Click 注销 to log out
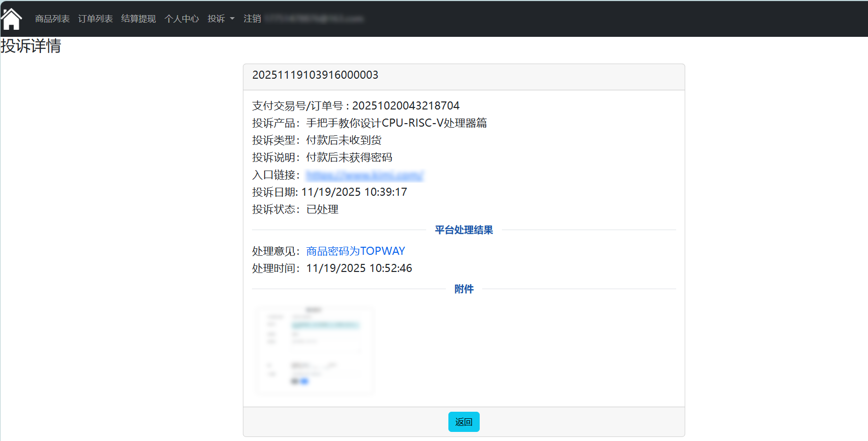This screenshot has height=441, width=868. coord(252,19)
